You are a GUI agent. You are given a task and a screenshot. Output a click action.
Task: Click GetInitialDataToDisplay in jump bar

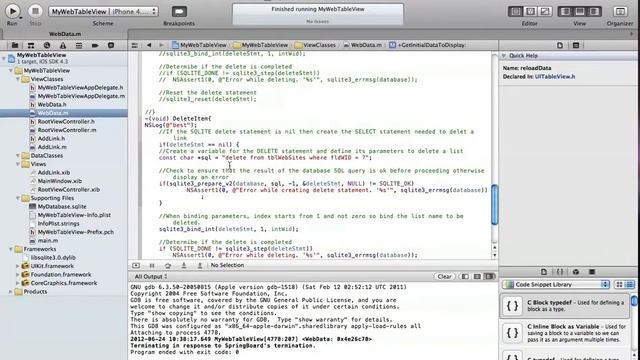[x=427, y=45]
